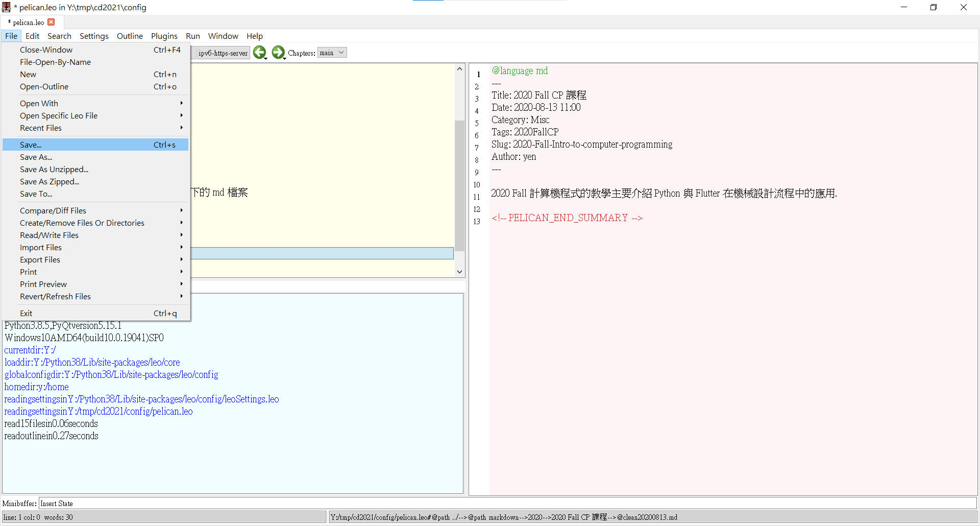
Task: Choose Save As... menu entry
Action: tap(95, 157)
